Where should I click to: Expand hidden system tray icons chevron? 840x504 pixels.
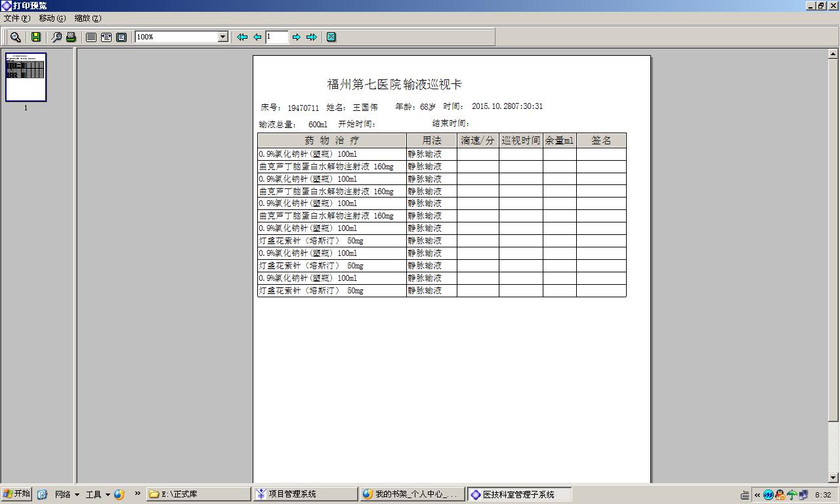tap(757, 495)
